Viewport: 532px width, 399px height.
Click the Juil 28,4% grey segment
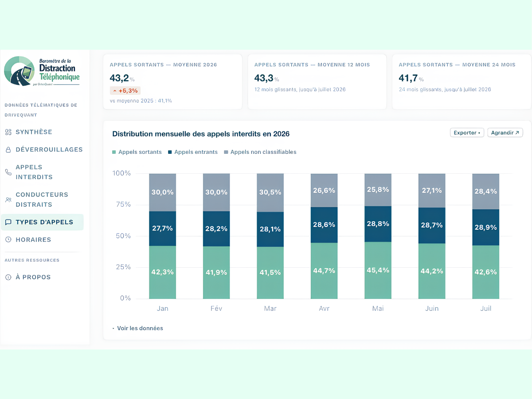[485, 192]
